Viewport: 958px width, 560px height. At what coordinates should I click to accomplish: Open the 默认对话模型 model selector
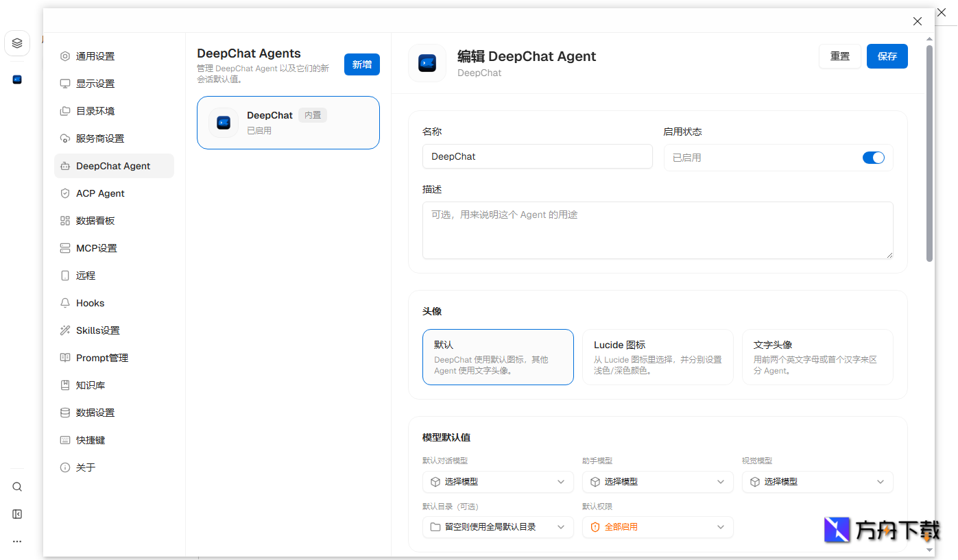[498, 482]
